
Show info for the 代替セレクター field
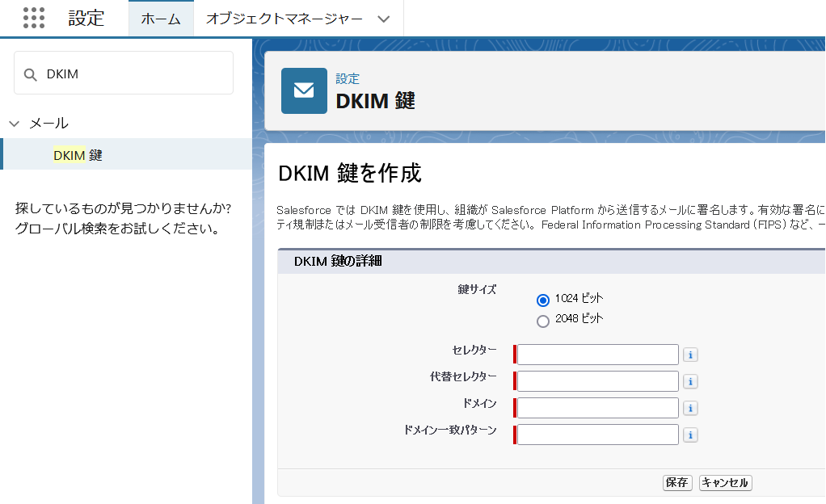pyautogui.click(x=690, y=381)
